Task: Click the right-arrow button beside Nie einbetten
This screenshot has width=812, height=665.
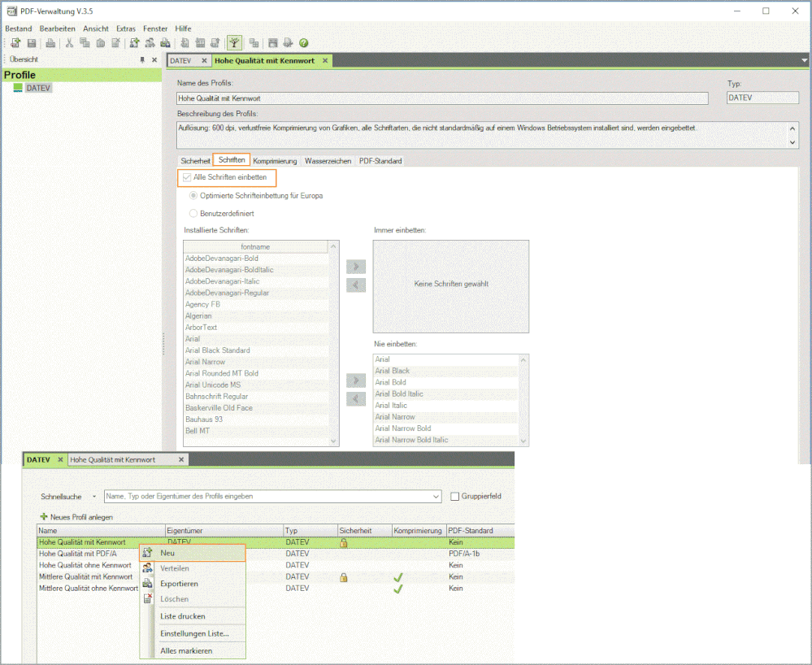Action: (x=356, y=380)
